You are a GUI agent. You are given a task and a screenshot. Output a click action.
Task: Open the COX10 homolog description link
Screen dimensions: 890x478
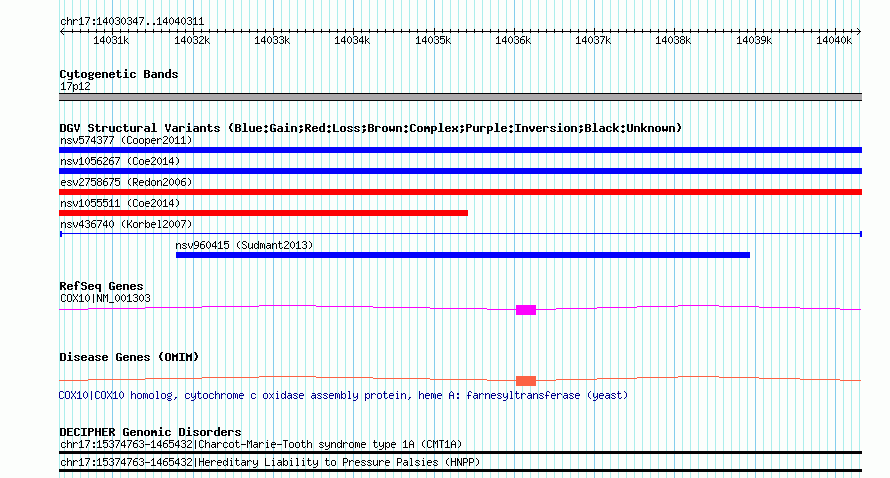343,395
